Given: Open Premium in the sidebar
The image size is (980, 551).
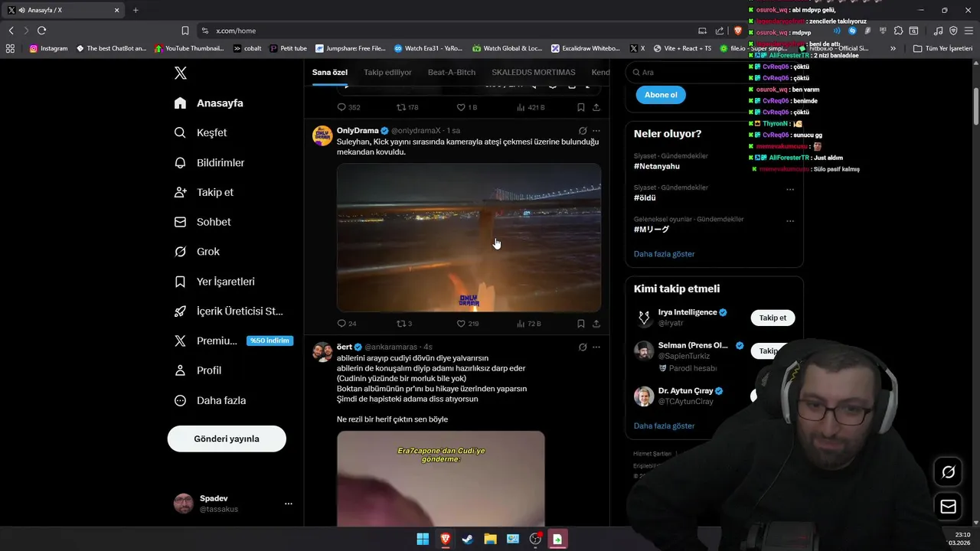Looking at the screenshot, I should [x=233, y=341].
